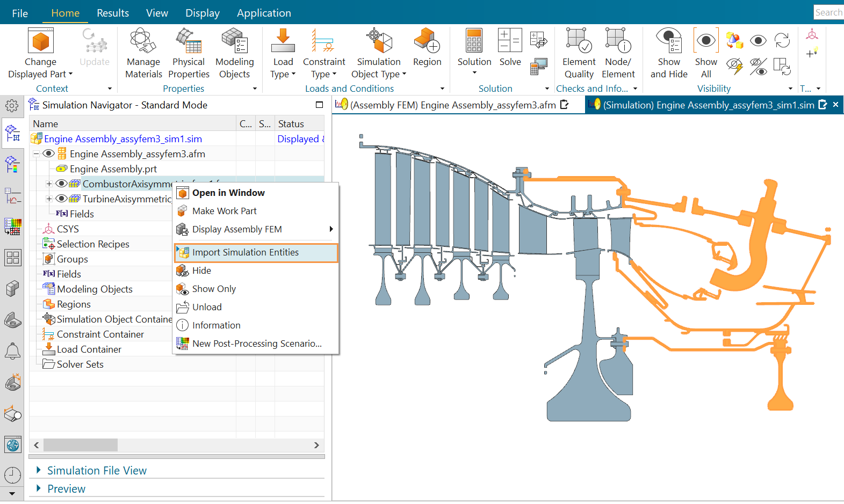This screenshot has width=844, height=504.
Task: Click the navigator horizontal scrollbar thumb
Action: click(81, 445)
